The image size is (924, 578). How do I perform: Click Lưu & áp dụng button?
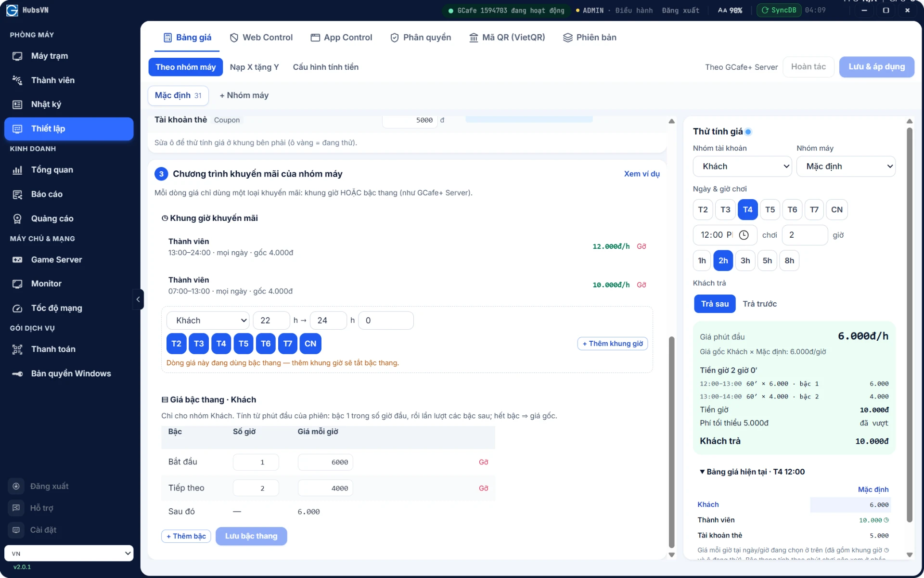click(876, 67)
